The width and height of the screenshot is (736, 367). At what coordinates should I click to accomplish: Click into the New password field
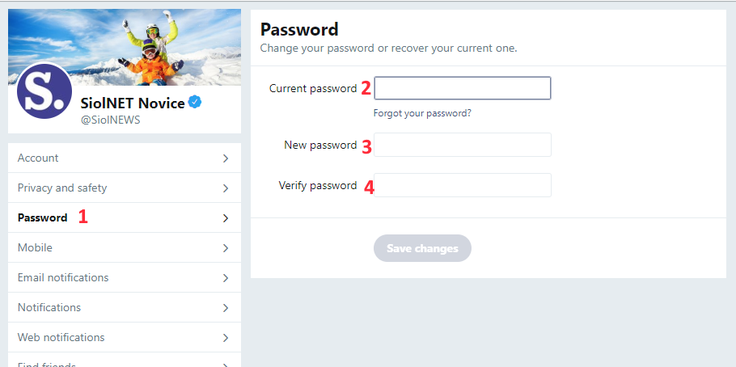pos(462,145)
